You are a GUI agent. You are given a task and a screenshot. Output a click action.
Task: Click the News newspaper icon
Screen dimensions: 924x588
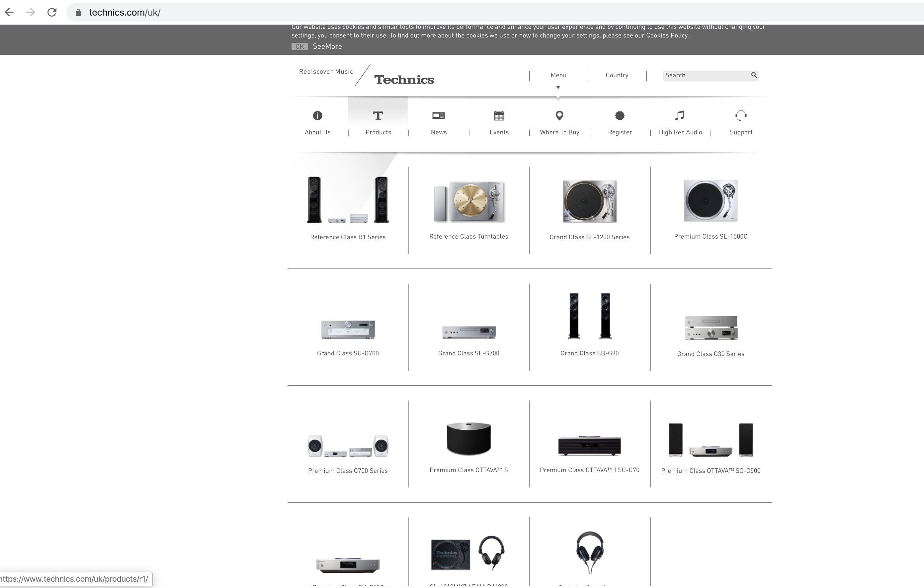point(439,115)
